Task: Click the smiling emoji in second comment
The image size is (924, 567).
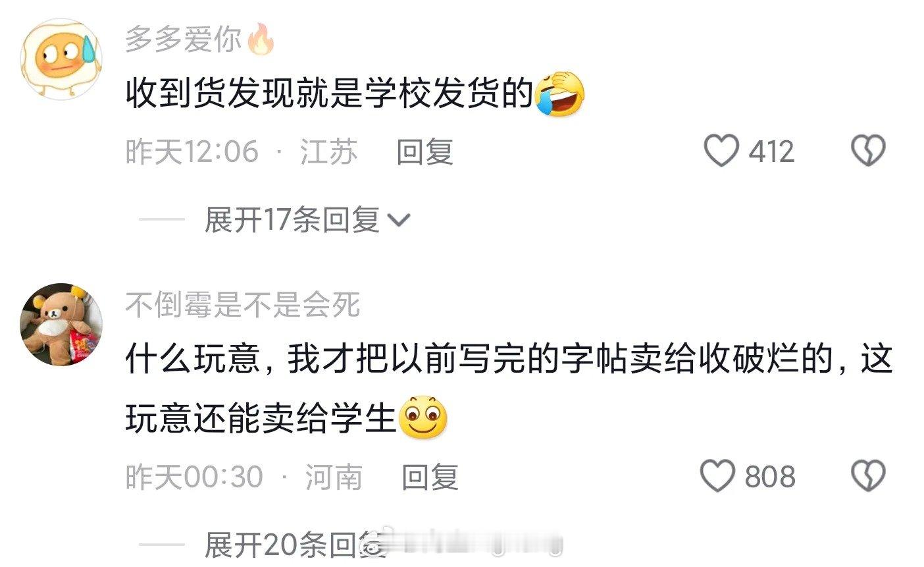Action: pyautogui.click(x=423, y=418)
